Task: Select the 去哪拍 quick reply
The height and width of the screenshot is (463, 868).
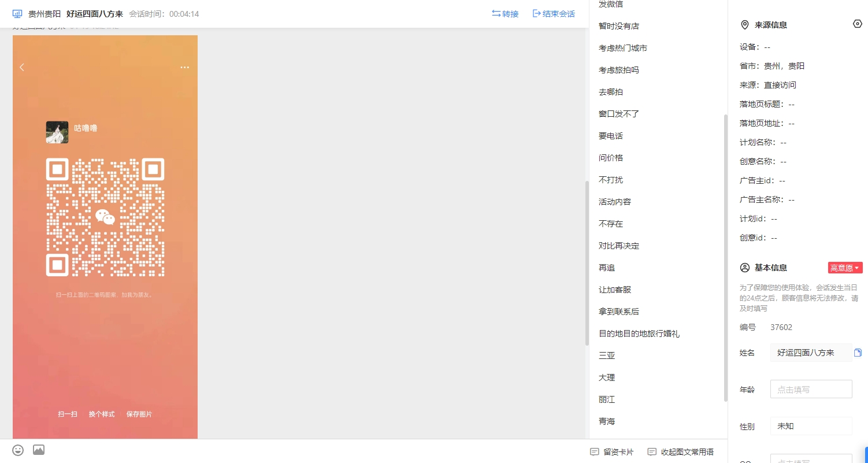Action: 611,92
